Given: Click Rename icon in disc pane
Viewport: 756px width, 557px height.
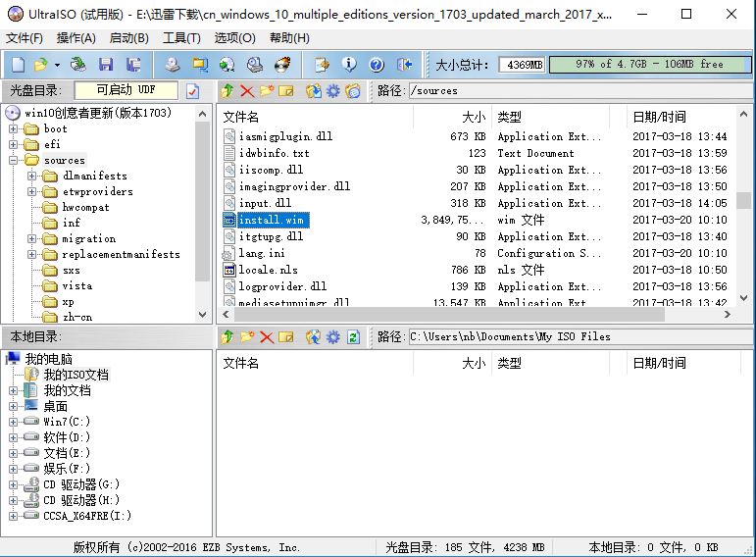Looking at the screenshot, I should (x=286, y=90).
